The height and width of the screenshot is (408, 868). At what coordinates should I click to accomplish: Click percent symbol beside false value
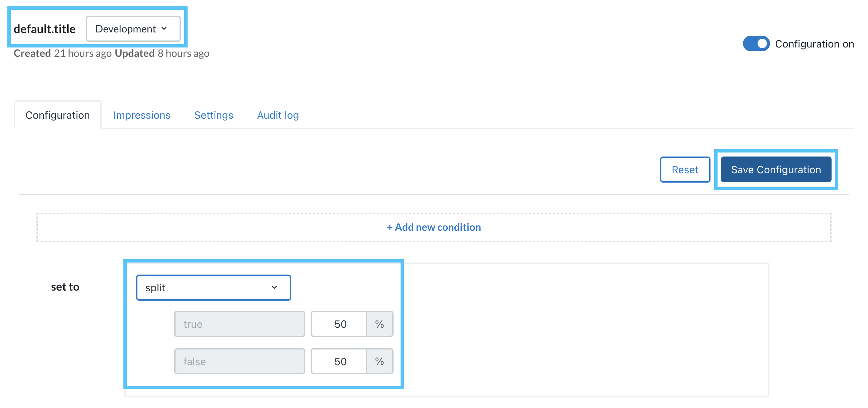[379, 361]
